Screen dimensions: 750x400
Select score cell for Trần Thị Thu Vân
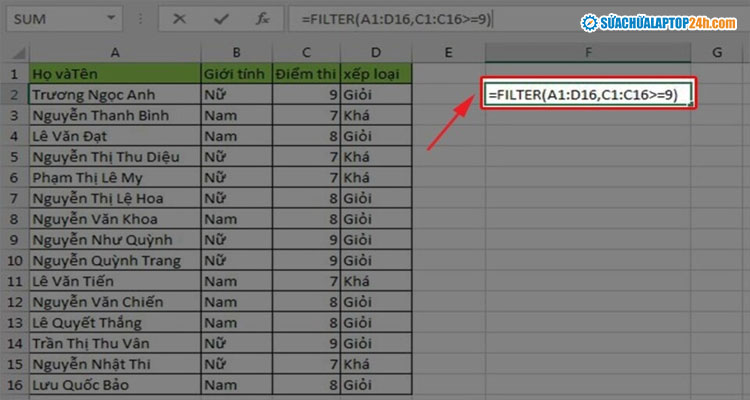(306, 343)
